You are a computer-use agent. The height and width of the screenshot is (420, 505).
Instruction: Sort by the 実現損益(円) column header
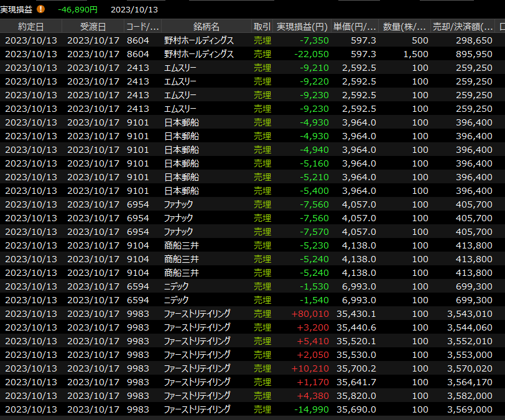[x=302, y=27]
